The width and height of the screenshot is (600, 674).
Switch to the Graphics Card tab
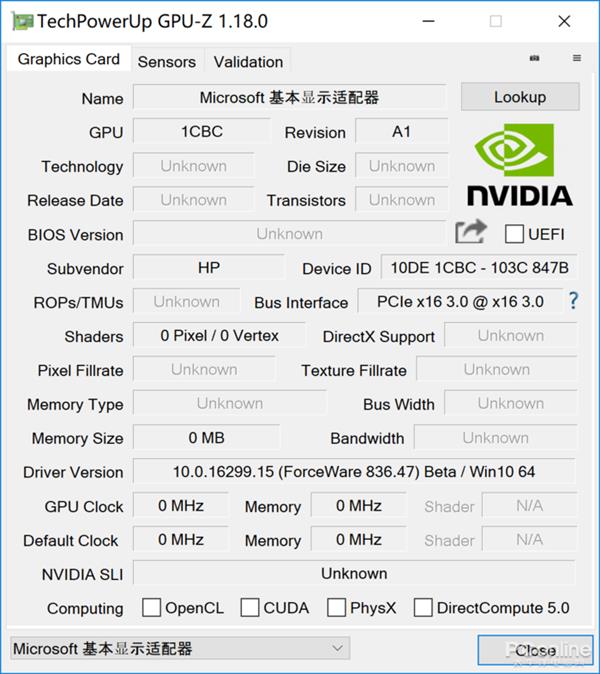click(69, 59)
